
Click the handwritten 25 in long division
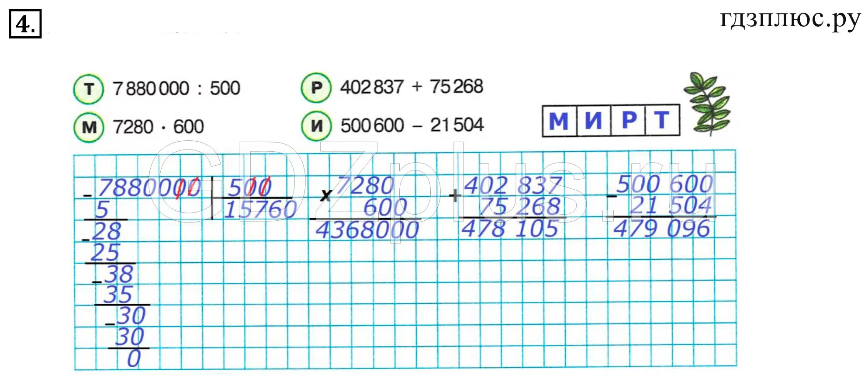point(105,252)
